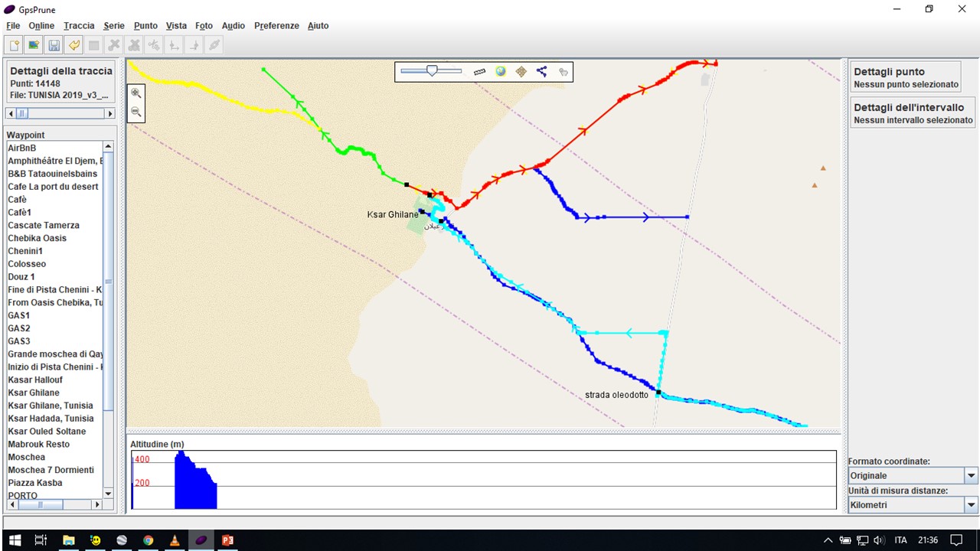Click the greyed Set range end icon
Viewport: 980px width, 551px height.
click(x=194, y=45)
